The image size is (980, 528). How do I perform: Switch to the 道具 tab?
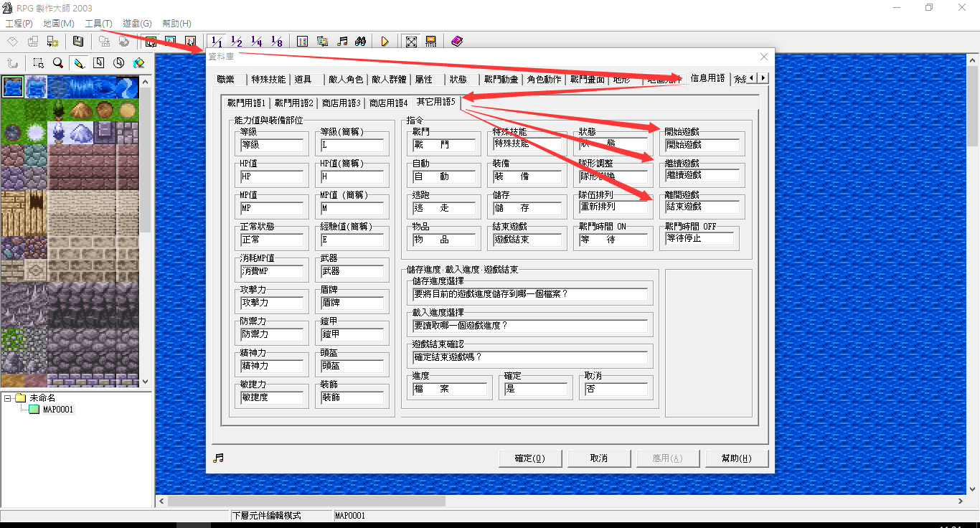coord(303,79)
